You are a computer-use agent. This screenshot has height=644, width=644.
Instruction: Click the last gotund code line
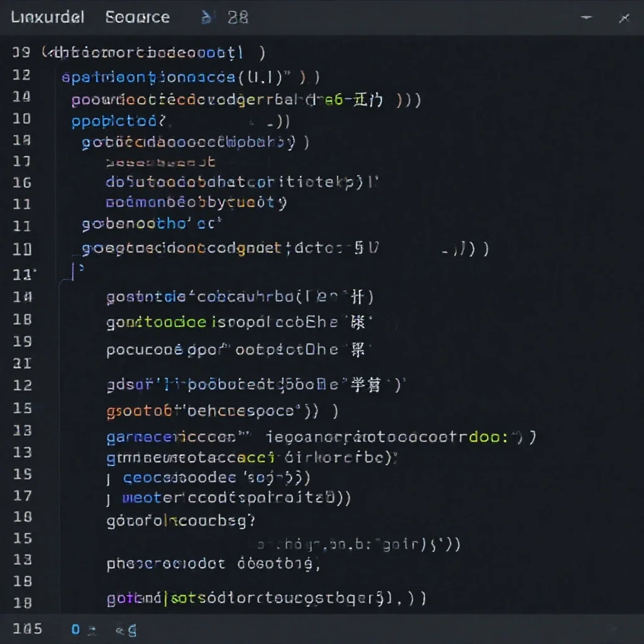266,599
